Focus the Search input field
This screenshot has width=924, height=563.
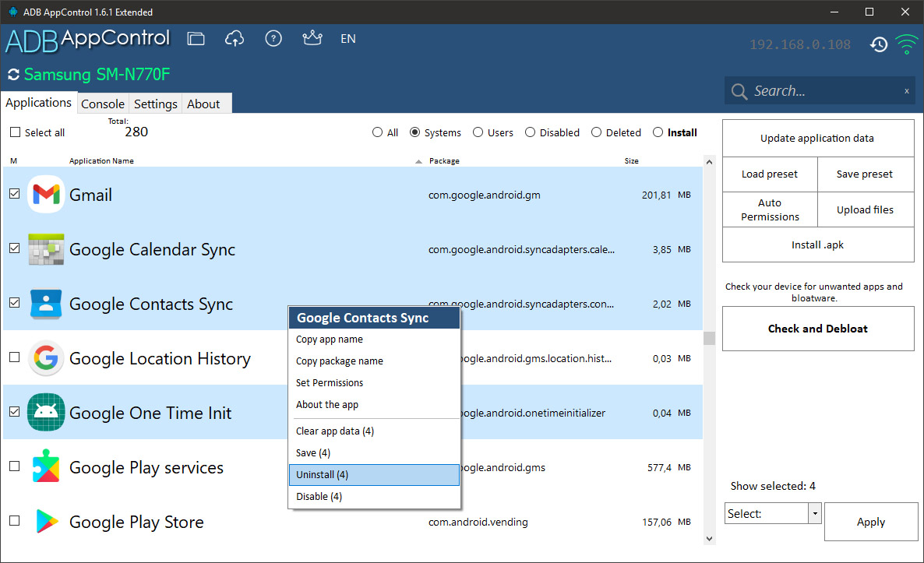tap(820, 90)
